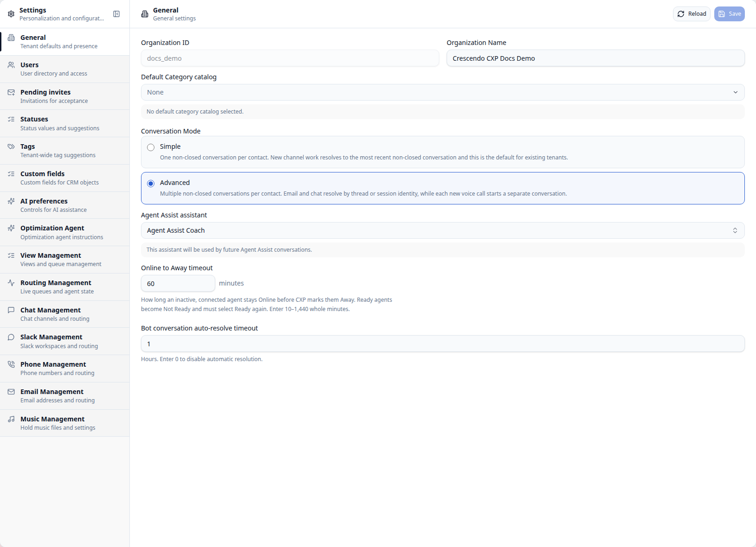
Task: Go to Optimization Agent settings
Action: pos(64,232)
